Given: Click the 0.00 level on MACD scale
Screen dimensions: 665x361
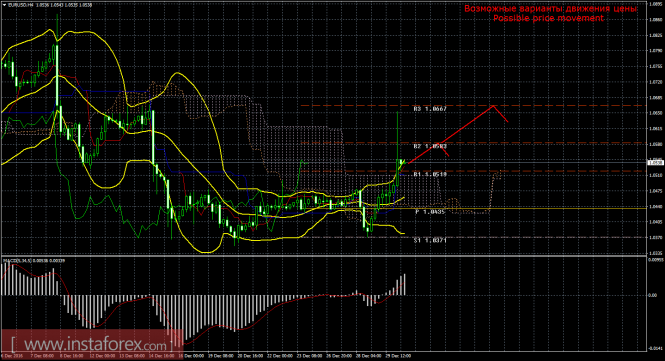Looking at the screenshot, I should coord(653,295).
